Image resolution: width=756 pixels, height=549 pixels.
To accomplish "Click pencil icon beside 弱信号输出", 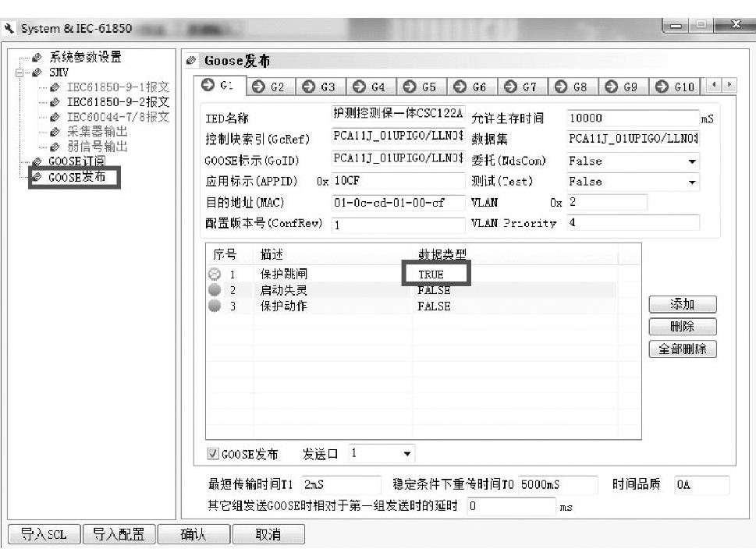I will (55, 147).
